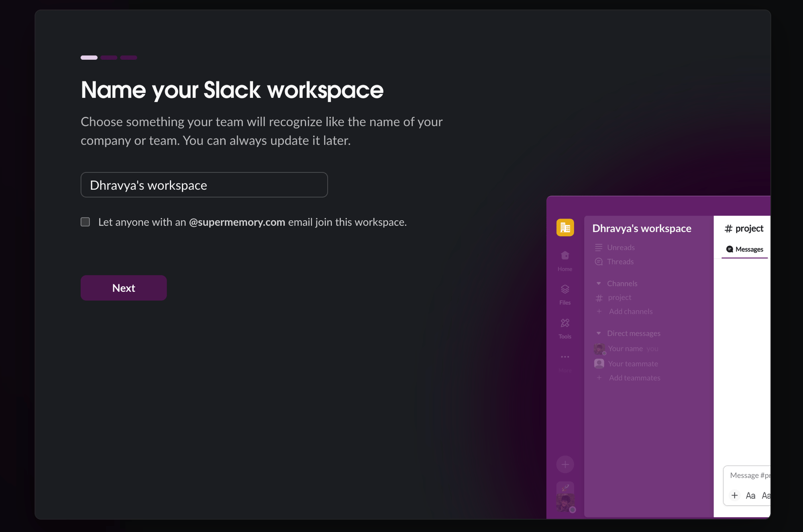Click the Your teammate row text
The width and height of the screenshot is (803, 532).
tap(633, 363)
